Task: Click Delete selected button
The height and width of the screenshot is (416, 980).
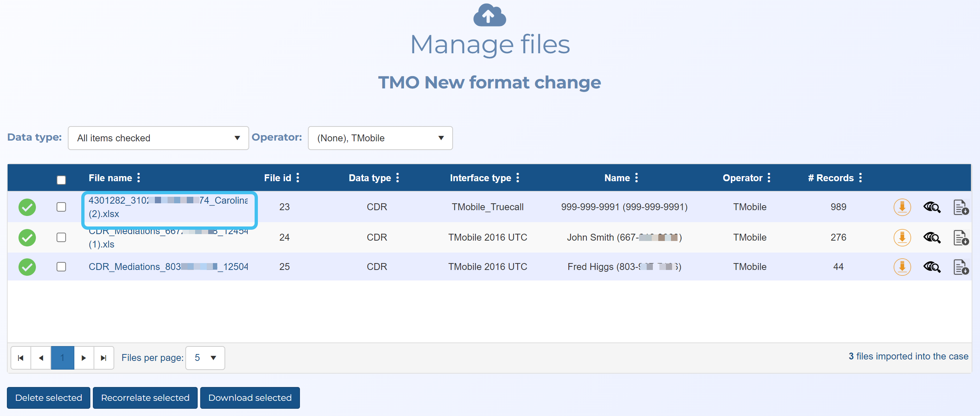Action: click(48, 398)
